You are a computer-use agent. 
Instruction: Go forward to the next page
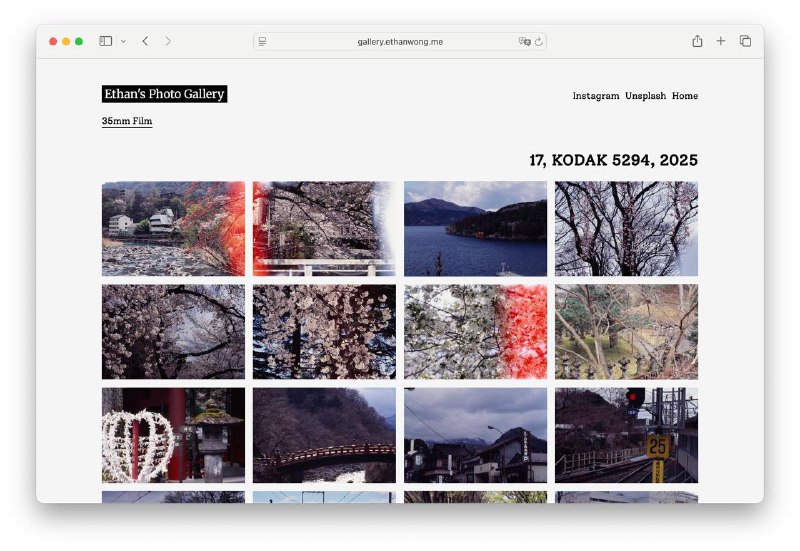168,41
